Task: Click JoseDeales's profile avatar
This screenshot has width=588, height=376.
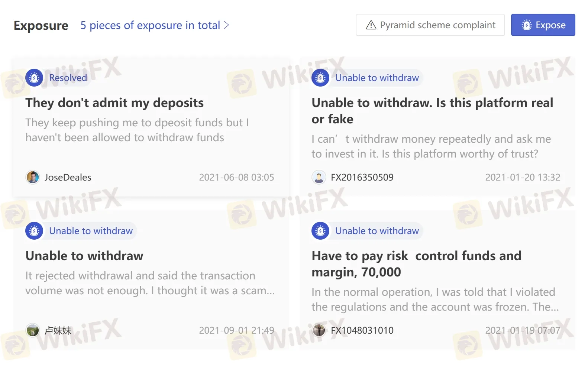Action: tap(33, 177)
